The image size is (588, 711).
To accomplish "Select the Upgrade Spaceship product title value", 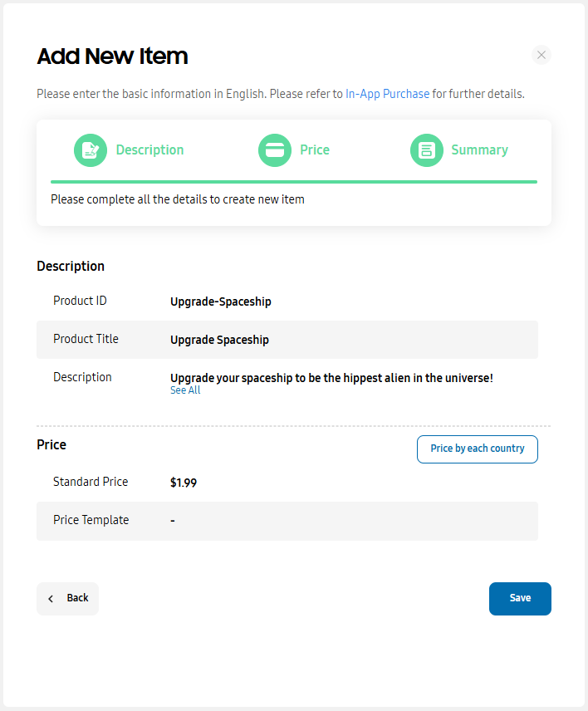I will pyautogui.click(x=219, y=340).
